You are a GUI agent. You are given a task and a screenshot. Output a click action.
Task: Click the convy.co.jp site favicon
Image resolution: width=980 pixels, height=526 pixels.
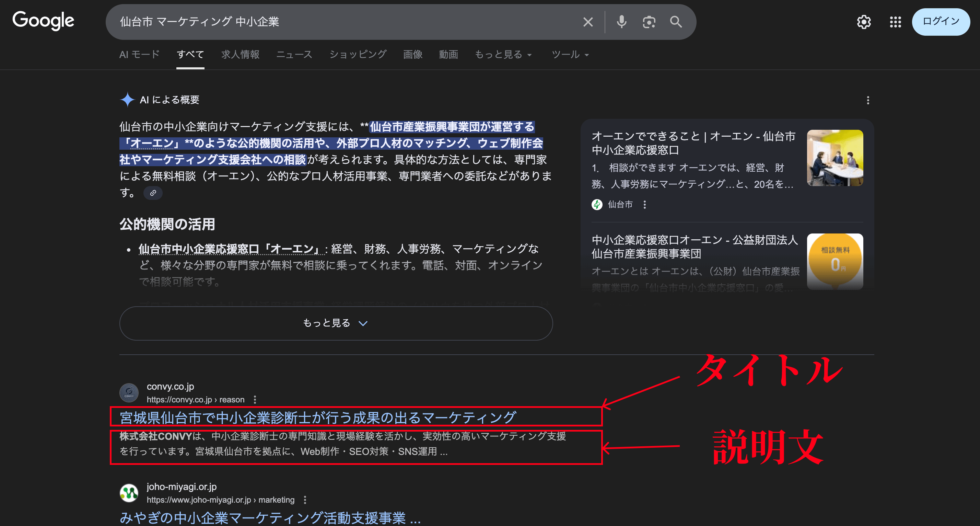coord(128,392)
